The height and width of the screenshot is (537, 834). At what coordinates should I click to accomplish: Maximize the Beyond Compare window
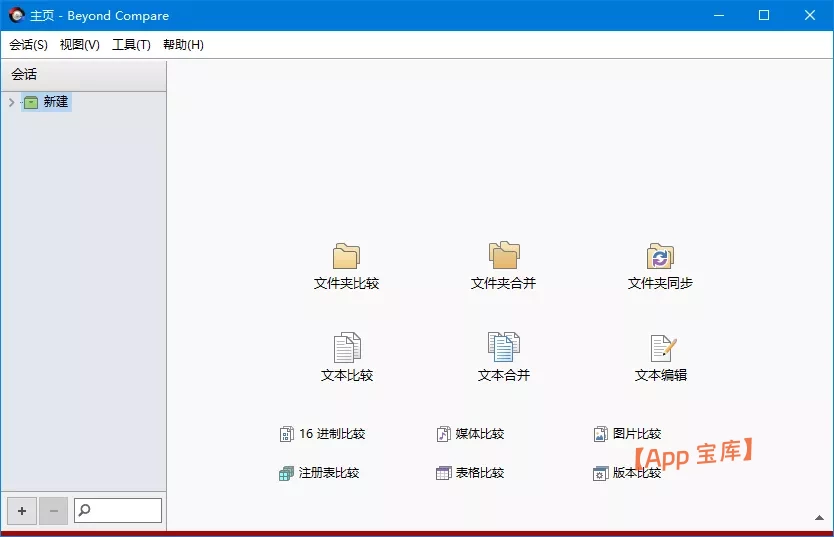point(764,15)
